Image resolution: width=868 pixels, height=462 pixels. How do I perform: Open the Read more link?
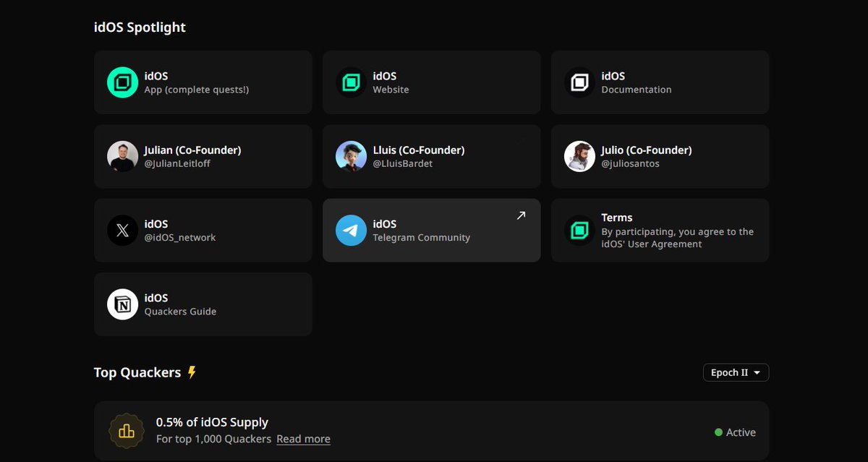[x=303, y=439]
